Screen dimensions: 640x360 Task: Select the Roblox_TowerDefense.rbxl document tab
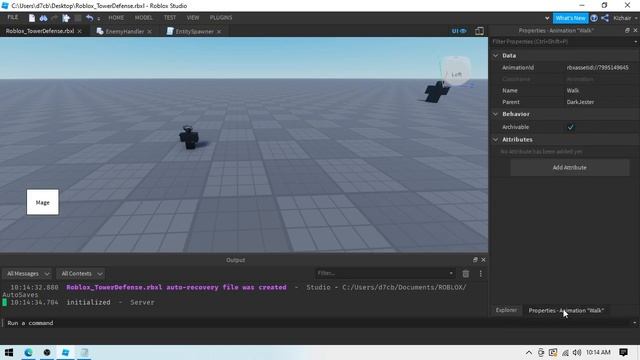pos(40,31)
